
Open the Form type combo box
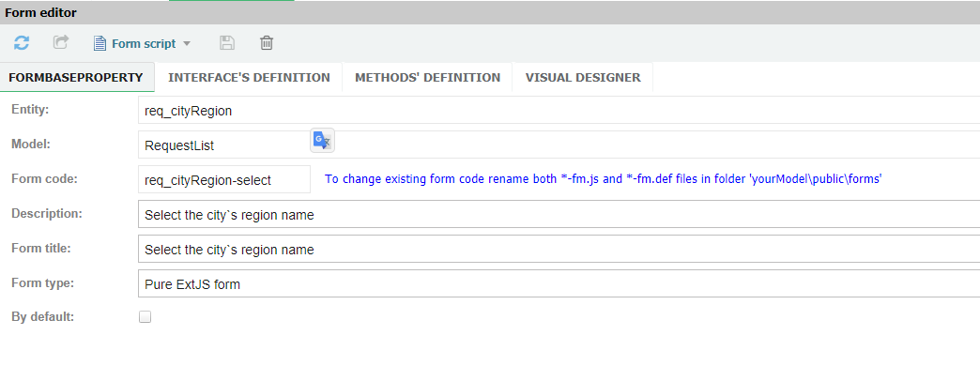click(x=558, y=283)
